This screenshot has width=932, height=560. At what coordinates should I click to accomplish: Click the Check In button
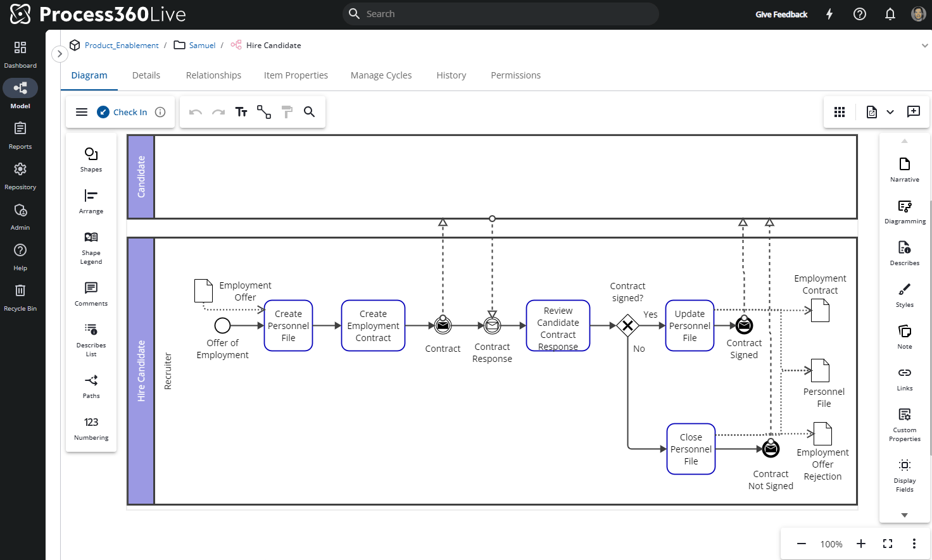click(122, 112)
